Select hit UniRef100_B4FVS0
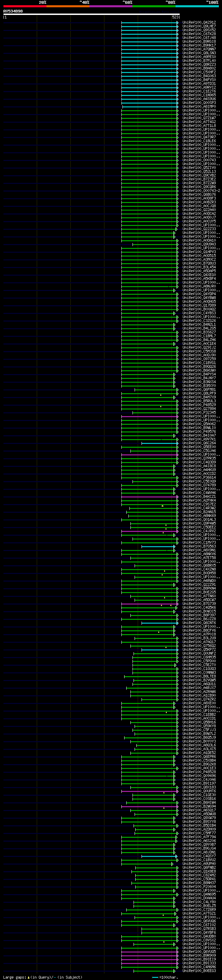Screen dimensions: 222x980 click(199, 80)
